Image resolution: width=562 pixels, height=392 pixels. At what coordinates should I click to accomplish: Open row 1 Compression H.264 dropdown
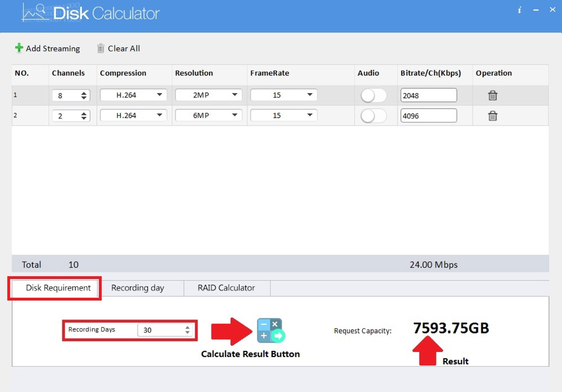click(x=133, y=95)
